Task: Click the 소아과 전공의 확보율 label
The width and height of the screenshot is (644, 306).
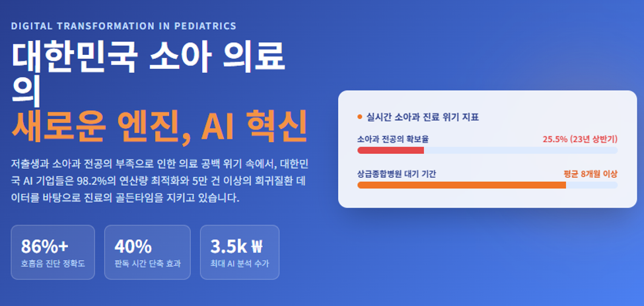Action: [x=394, y=139]
